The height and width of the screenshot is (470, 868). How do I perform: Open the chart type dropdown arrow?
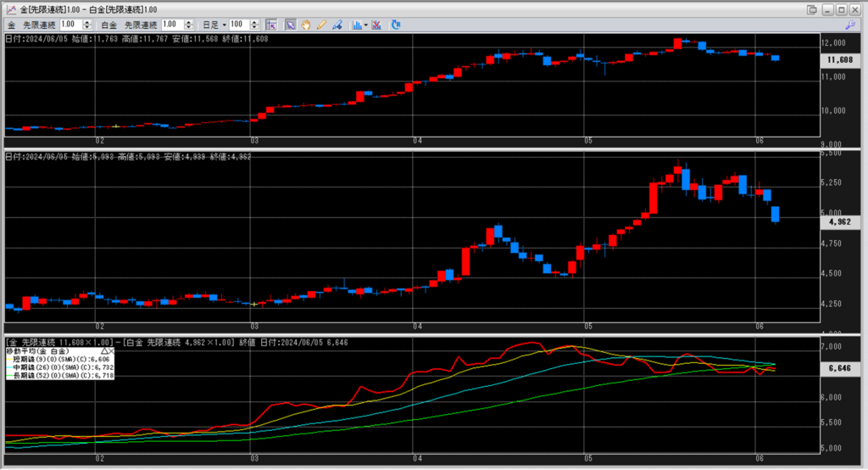click(x=366, y=25)
